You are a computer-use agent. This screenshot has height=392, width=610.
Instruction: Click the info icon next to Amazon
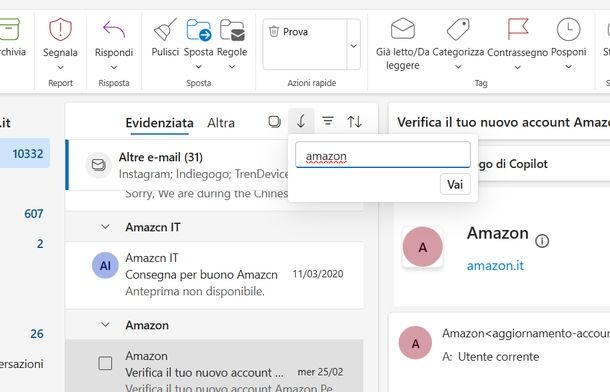click(542, 241)
